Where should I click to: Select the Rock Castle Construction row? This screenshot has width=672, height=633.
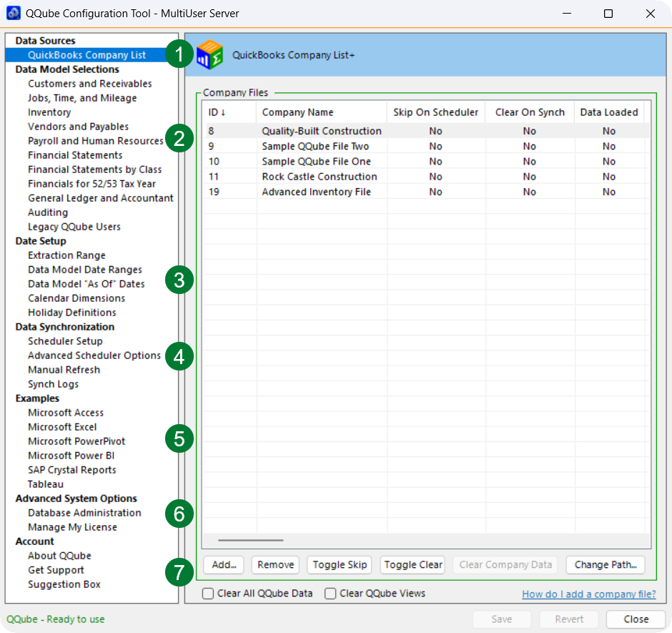click(x=426, y=177)
